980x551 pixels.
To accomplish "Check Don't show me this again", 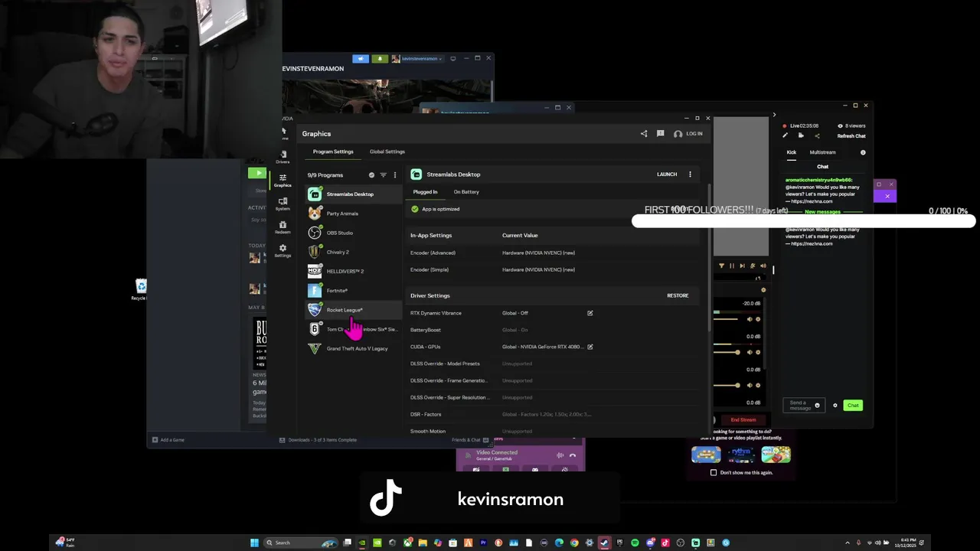I will (714, 472).
